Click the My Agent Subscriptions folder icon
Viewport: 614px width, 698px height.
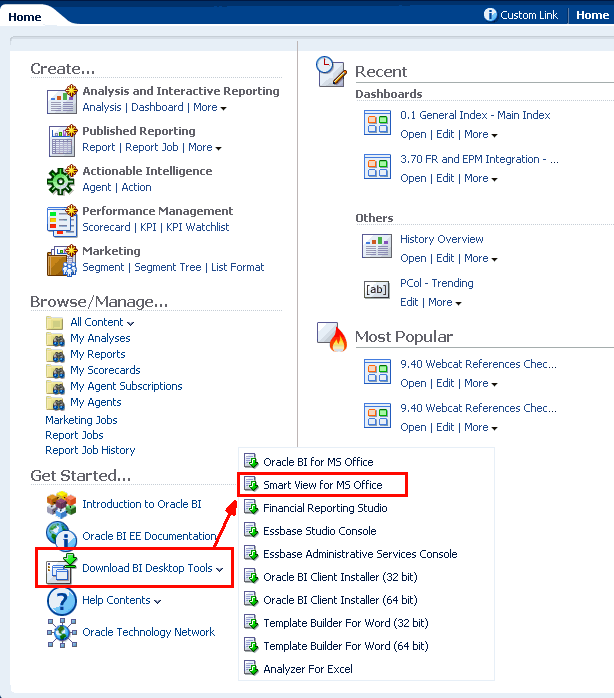tap(56, 387)
